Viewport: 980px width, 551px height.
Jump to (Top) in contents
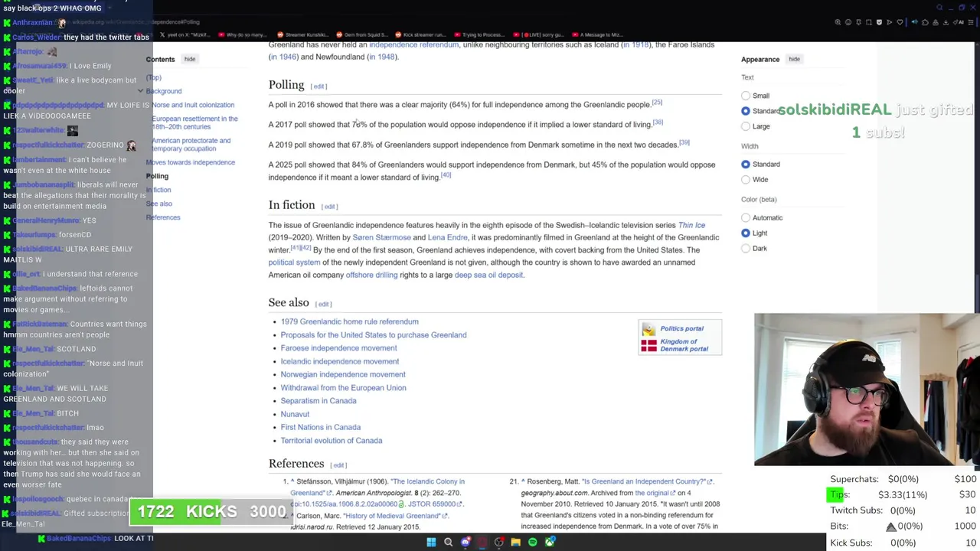point(154,77)
